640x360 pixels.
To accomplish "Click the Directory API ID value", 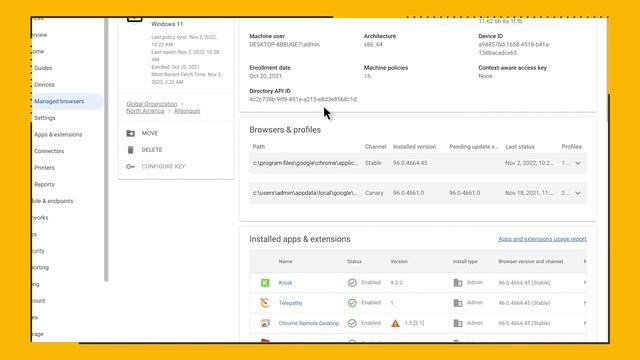I will (303, 99).
